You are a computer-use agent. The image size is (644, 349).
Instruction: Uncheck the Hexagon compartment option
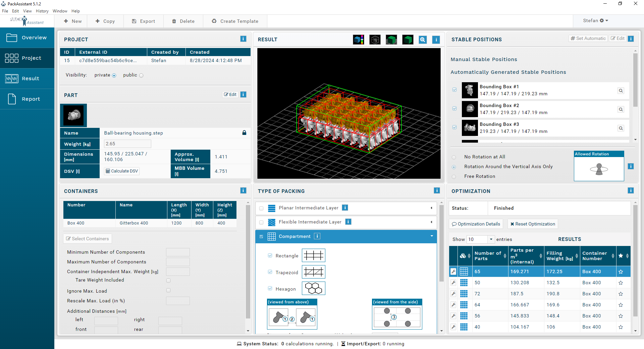pyautogui.click(x=270, y=288)
